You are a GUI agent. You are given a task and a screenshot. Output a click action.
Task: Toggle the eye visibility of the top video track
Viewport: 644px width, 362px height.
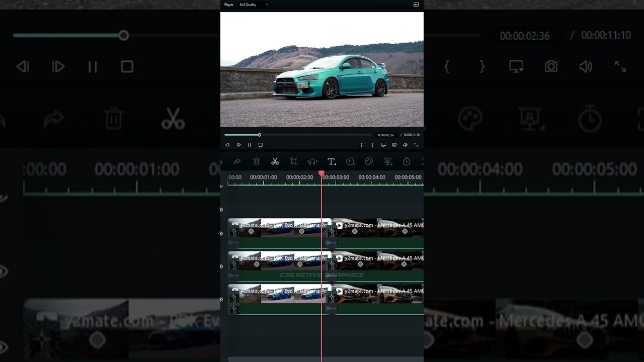(221, 233)
